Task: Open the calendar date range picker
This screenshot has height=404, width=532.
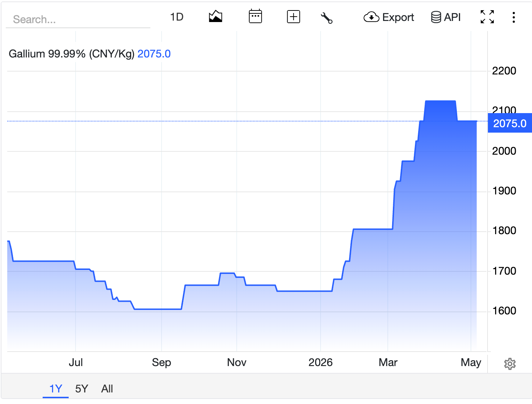Action: [x=255, y=17]
